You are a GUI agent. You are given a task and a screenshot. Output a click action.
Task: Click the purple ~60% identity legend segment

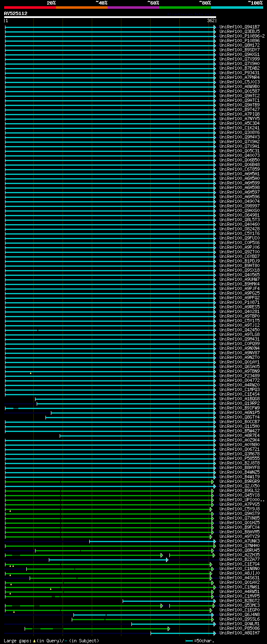(x=133, y=8)
